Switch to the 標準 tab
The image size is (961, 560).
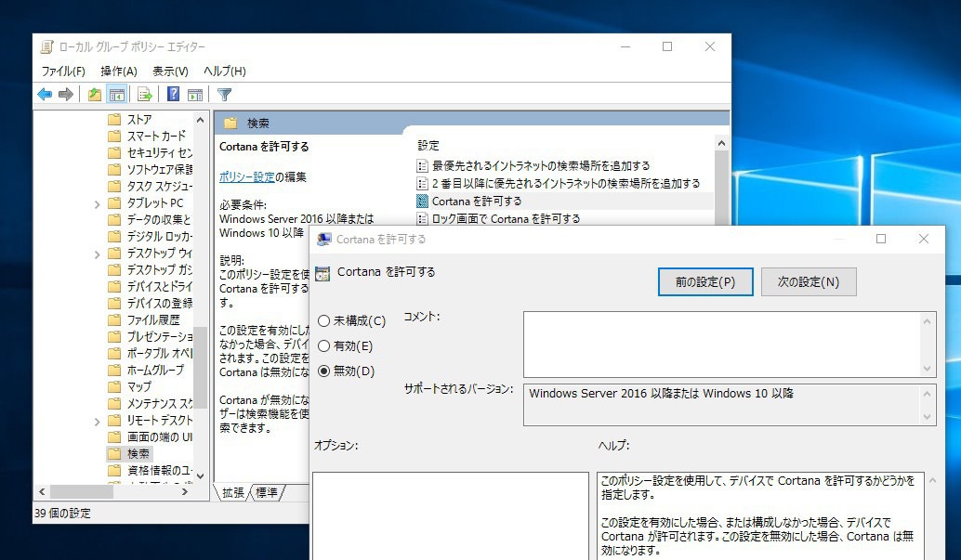[267, 492]
